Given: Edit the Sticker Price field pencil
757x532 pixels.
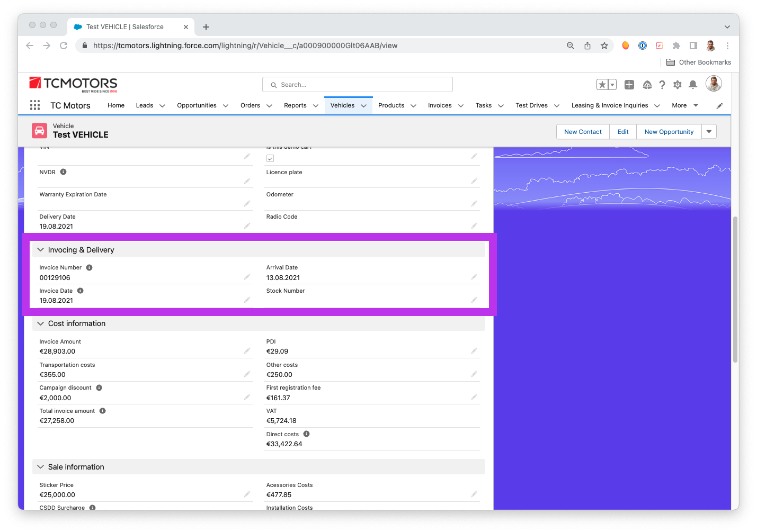Looking at the screenshot, I should (x=247, y=494).
